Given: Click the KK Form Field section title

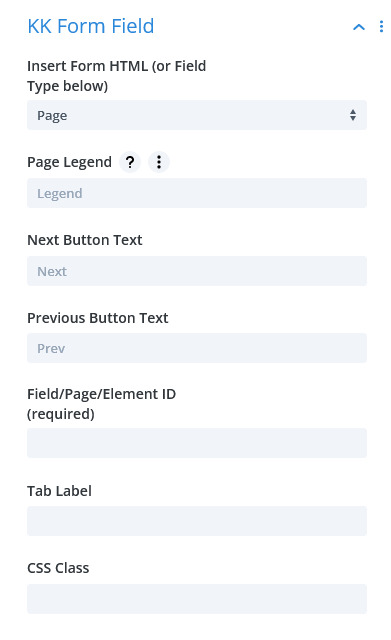Looking at the screenshot, I should point(91,26).
